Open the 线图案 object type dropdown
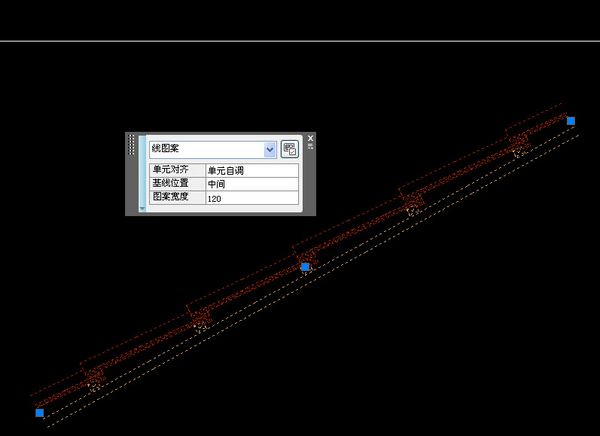The height and width of the screenshot is (436, 600). (x=270, y=149)
